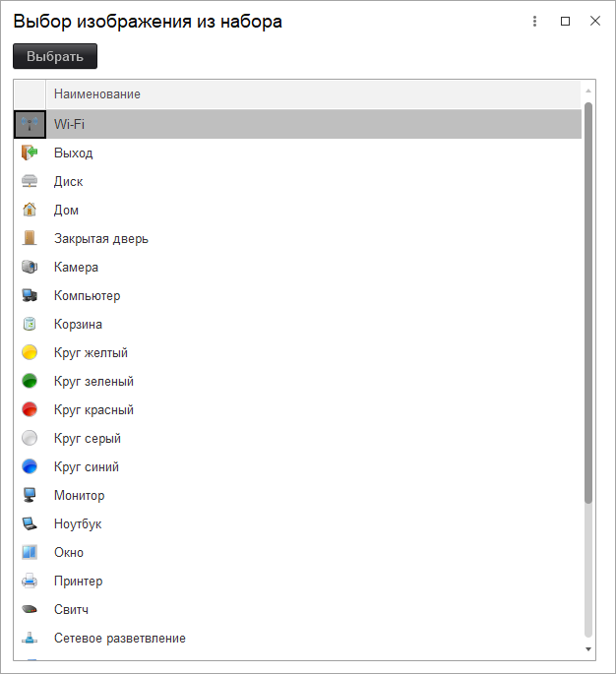Pick the red circle Круг красный swatch
Screen dimensions: 616x674
[x=30, y=409]
